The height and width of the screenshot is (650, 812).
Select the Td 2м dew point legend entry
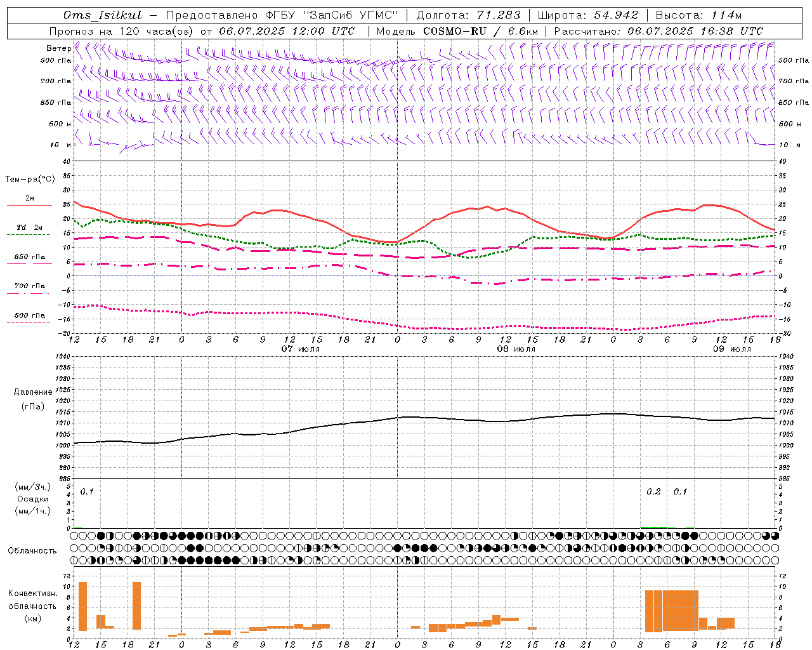(x=29, y=227)
